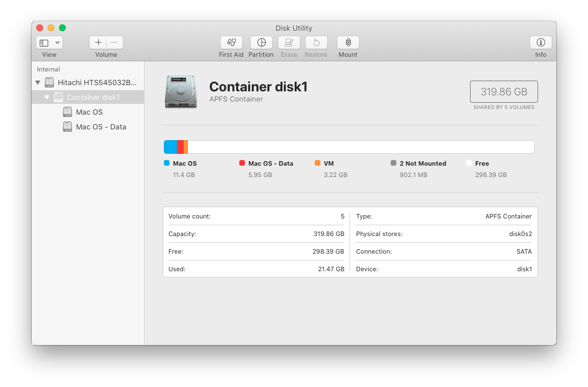Click the blue Mac OS legend swatch
The height and width of the screenshot is (387, 588).
[167, 163]
